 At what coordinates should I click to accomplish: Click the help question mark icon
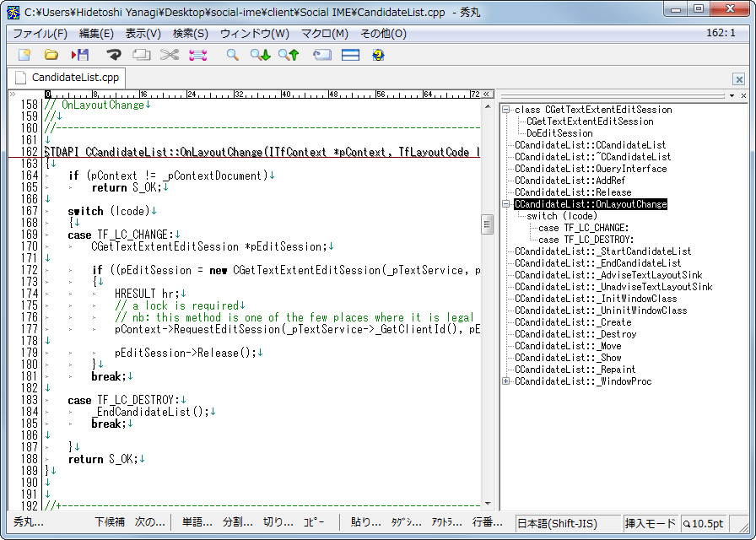(x=378, y=55)
